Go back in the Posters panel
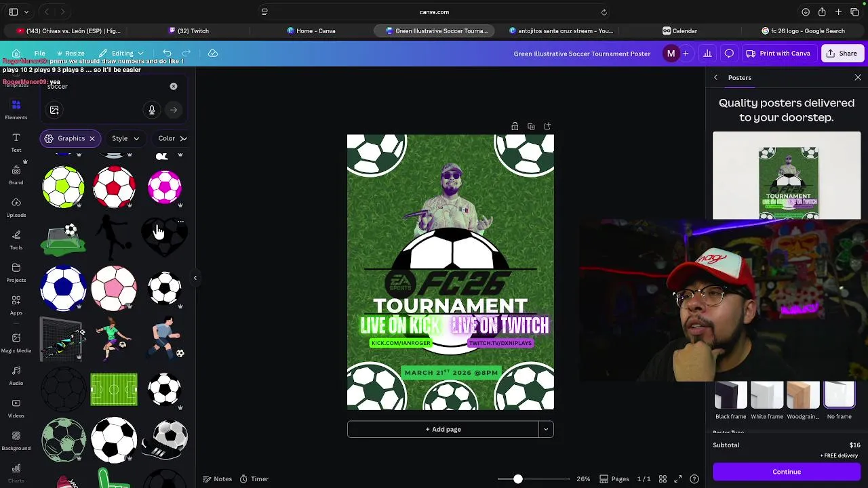Viewport: 868px width, 488px height. (715, 77)
